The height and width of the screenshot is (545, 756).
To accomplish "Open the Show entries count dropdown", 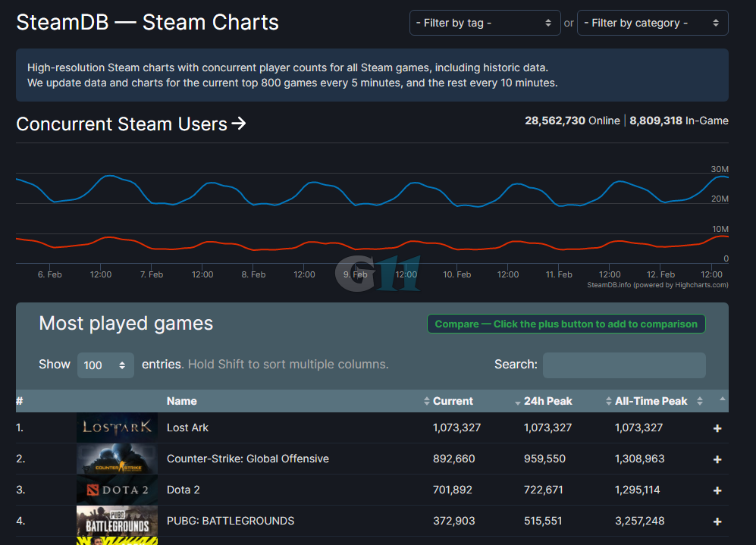I will 105,365.
